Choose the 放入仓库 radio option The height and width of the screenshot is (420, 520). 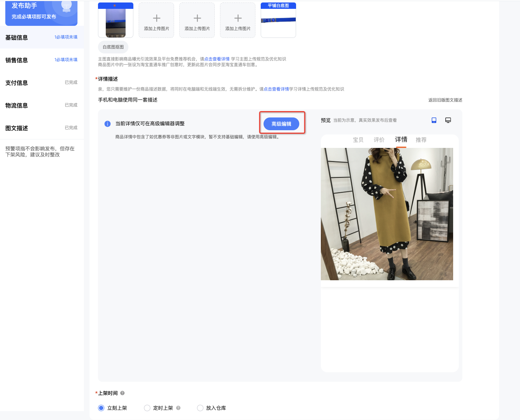[200, 408]
